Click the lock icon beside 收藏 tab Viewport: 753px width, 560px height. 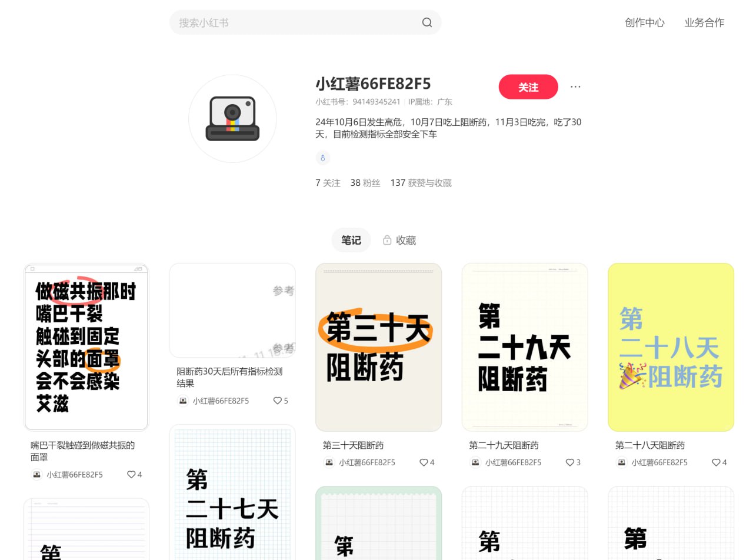[387, 240]
